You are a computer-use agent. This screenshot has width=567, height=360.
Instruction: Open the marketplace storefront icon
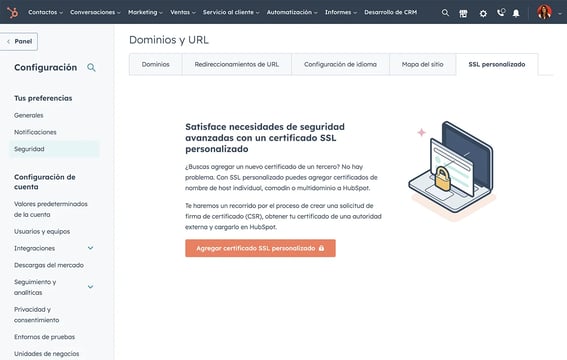coord(463,13)
